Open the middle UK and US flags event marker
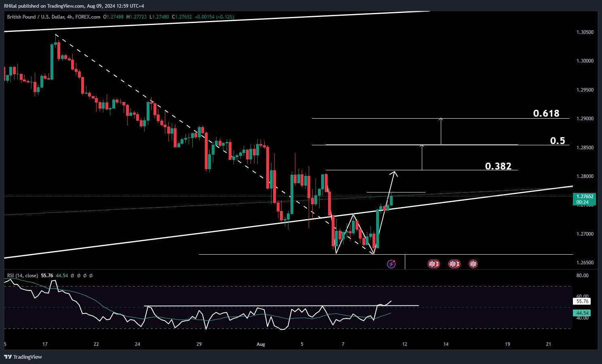This screenshot has width=602, height=364. (x=454, y=264)
